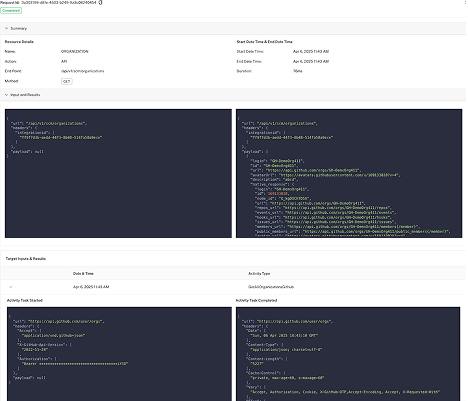The image size is (468, 401).
Task: Click the Resource Details heading
Action: tap(19, 42)
